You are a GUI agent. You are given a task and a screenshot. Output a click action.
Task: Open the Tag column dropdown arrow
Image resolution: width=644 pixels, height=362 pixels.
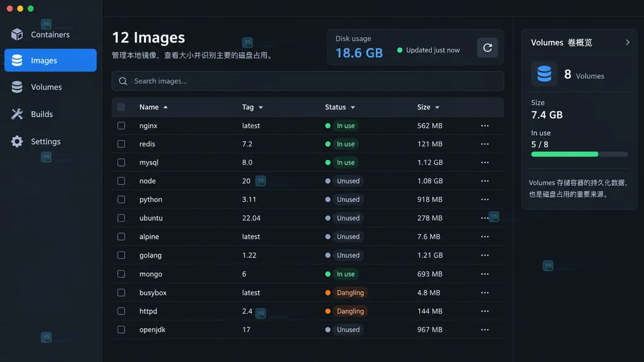[261, 107]
